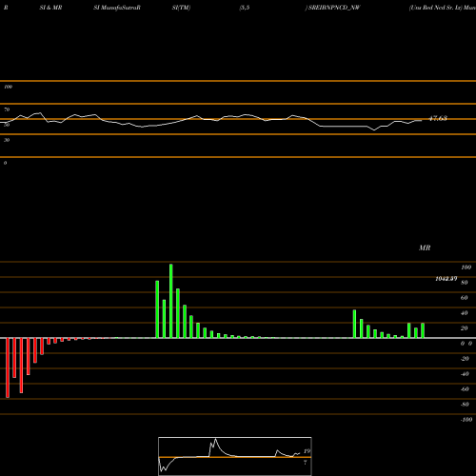The width and height of the screenshot is (476, 476).
Task: Click the 'SI(TM)' header label
Action: [181, 8]
